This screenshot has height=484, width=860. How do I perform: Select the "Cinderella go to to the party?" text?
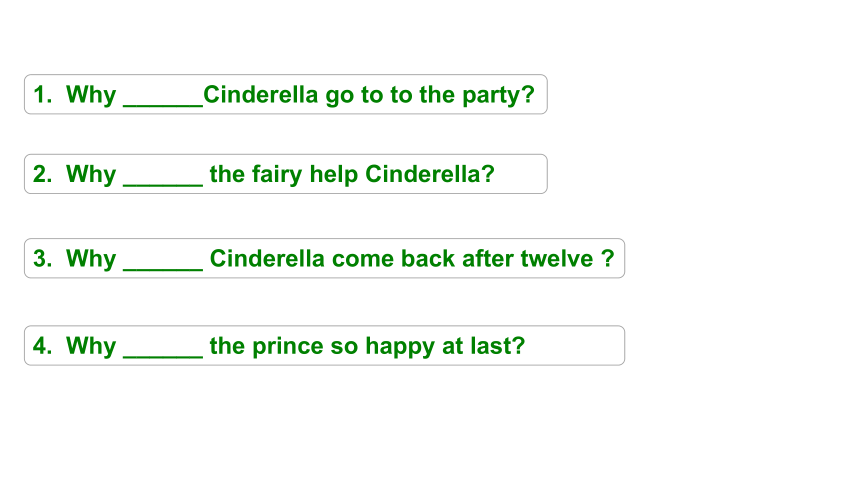[x=369, y=95]
